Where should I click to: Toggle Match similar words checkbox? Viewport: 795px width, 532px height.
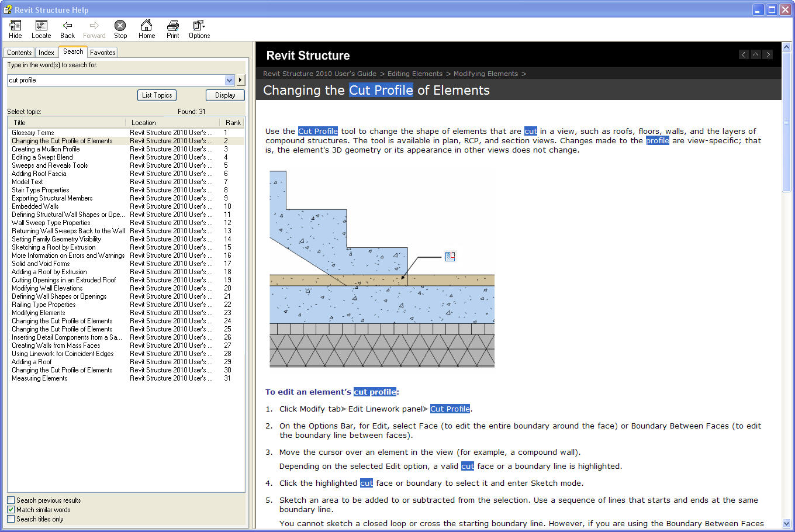(x=11, y=509)
